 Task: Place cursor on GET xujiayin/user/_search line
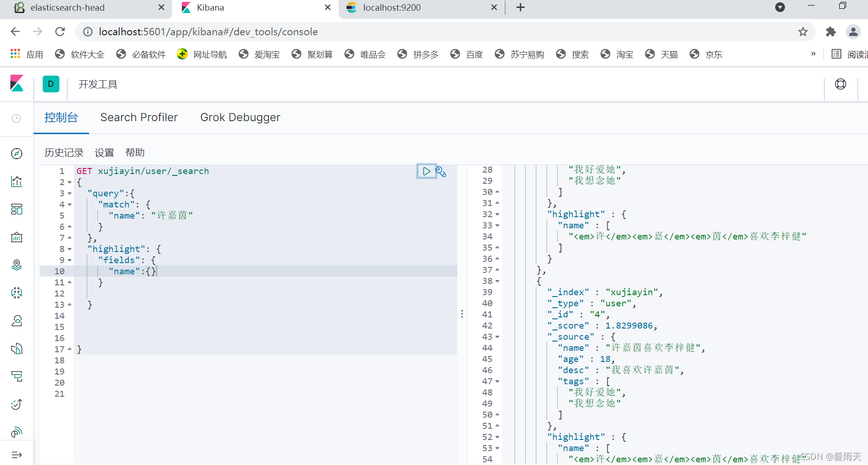click(x=142, y=171)
